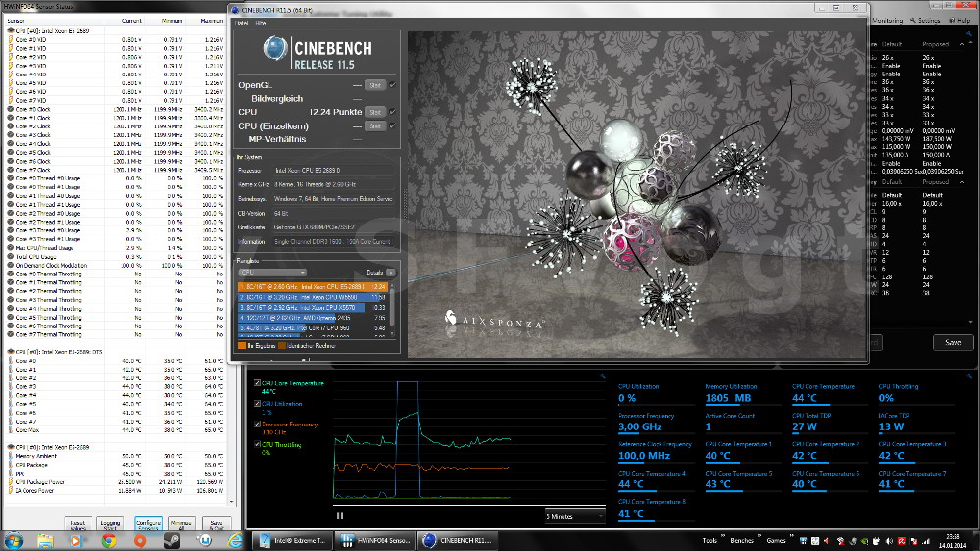Click the brown identical-computer legend swatch
This screenshot has width=980, height=551.
pos(282,346)
